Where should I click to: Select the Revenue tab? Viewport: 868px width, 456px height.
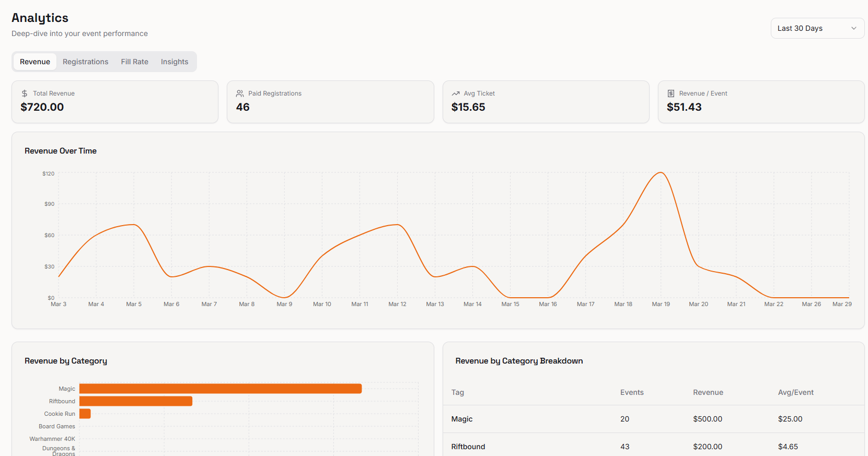coord(35,62)
